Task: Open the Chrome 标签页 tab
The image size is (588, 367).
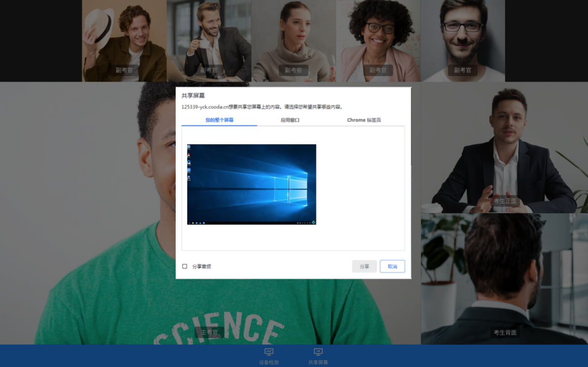Action: [364, 120]
